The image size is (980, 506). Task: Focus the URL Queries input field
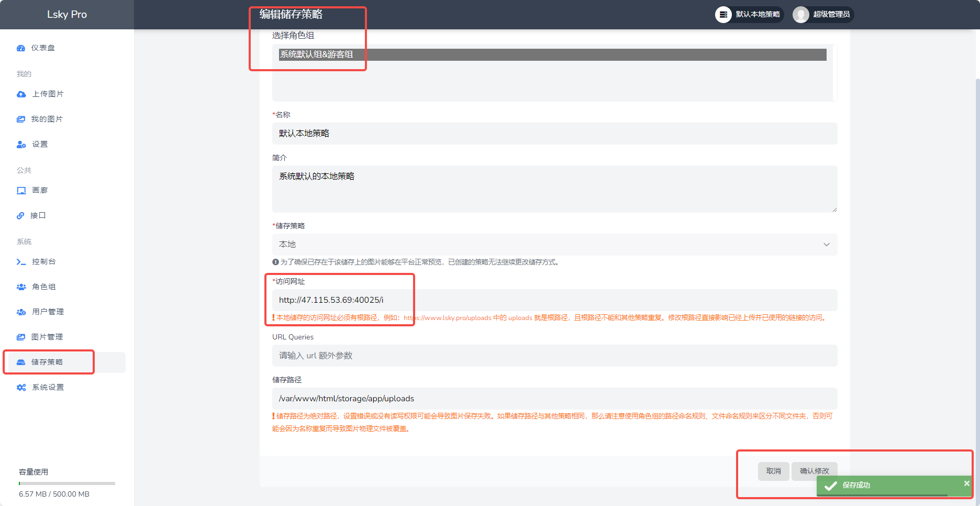554,356
